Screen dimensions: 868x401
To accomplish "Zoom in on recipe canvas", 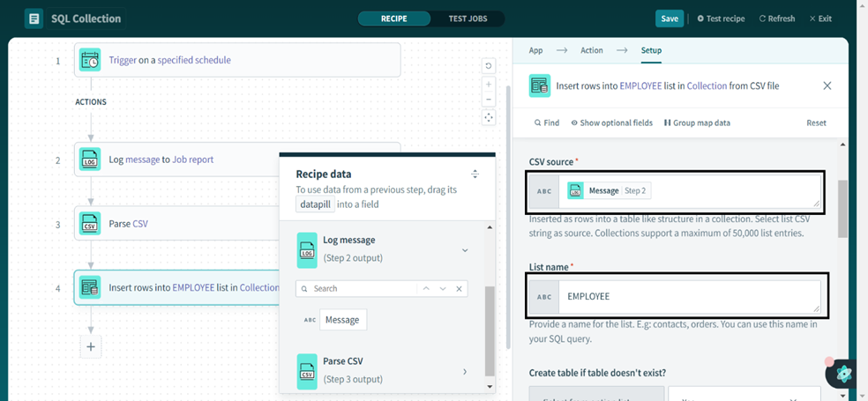I will coord(489,85).
